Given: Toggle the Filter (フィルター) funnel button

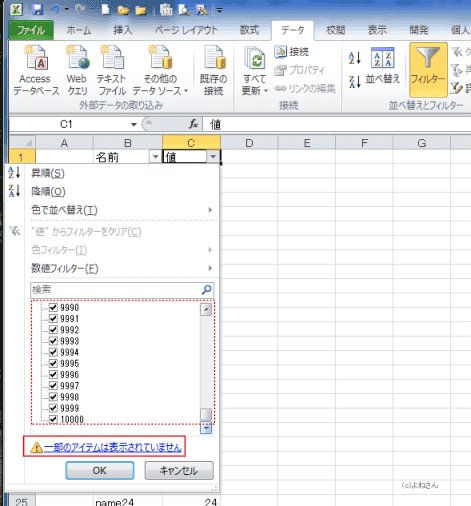Looking at the screenshot, I should tap(428, 69).
